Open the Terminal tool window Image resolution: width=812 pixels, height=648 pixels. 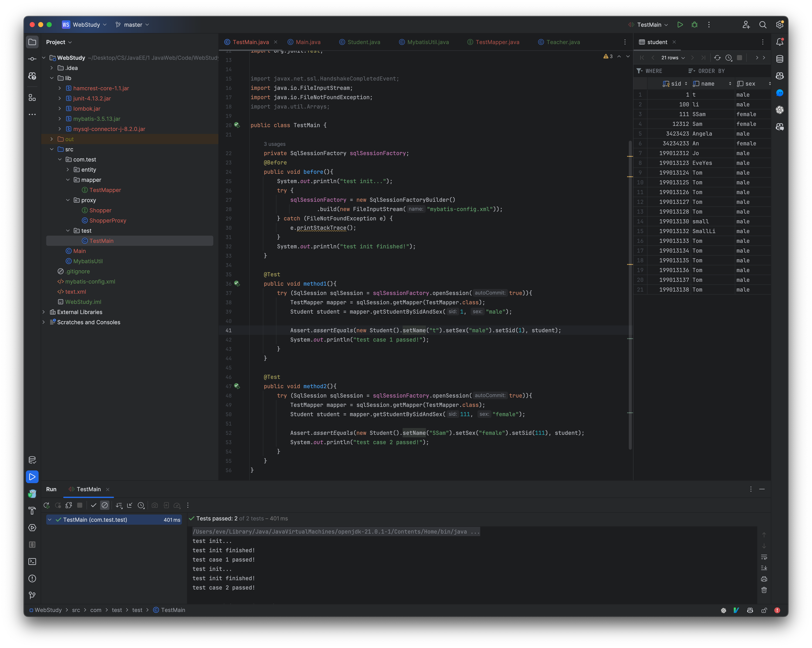32,561
